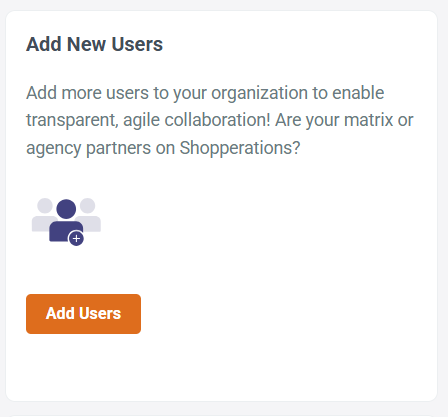Select the add-user group icon
Image resolution: width=448 pixels, height=417 pixels.
(x=66, y=222)
